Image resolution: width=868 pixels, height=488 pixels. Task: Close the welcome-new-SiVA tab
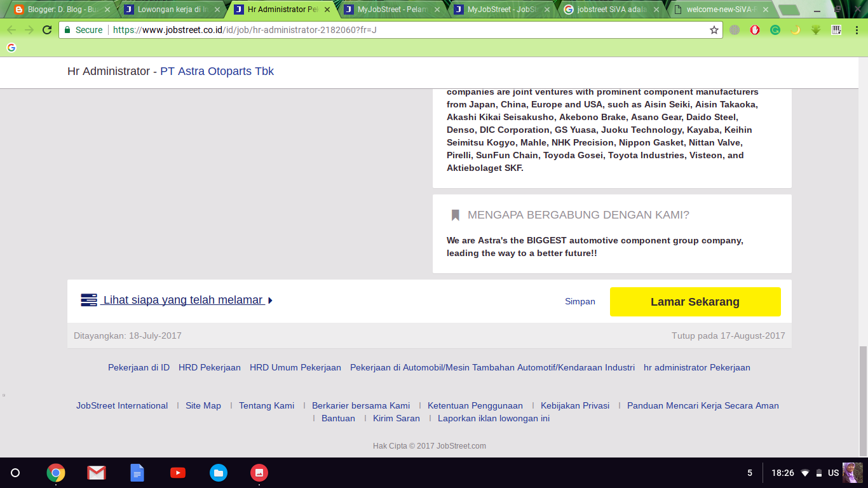pyautogui.click(x=766, y=10)
